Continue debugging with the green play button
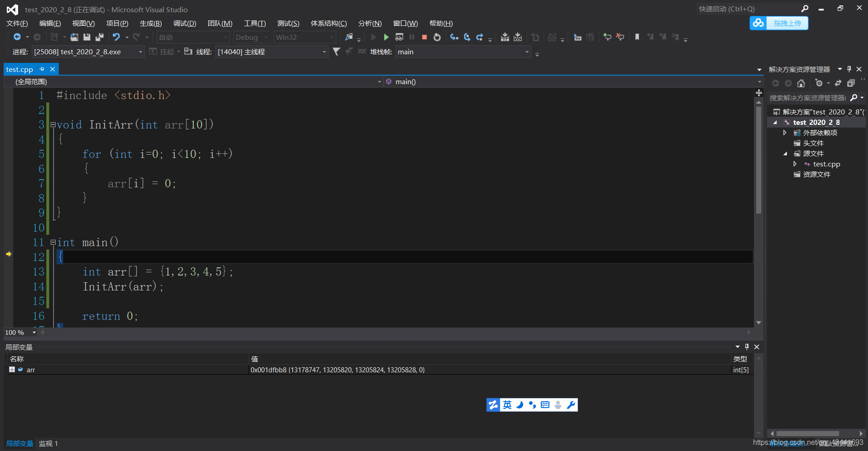Viewport: 868px width, 451px height. pyautogui.click(x=386, y=37)
